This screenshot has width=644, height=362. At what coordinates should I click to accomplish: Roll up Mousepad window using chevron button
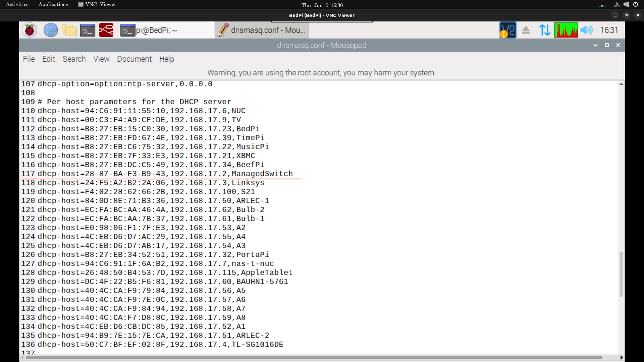point(595,45)
